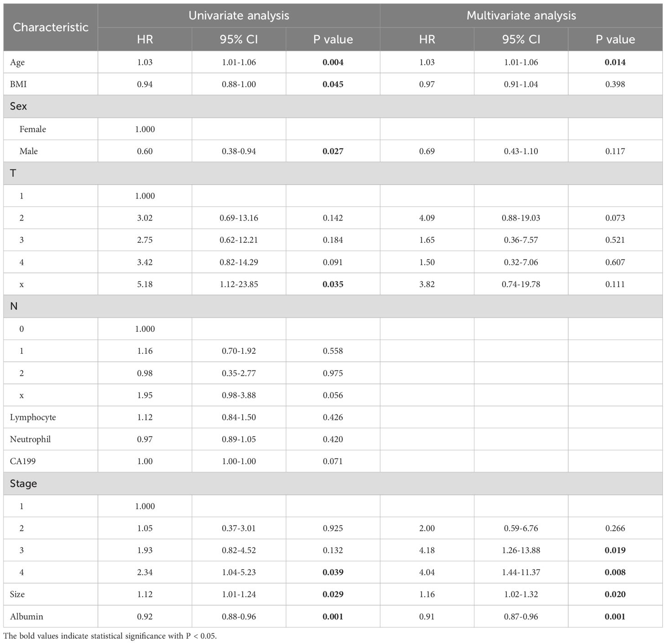666x644 pixels.
Task: Click the bold values footnote text
Action: [x=110, y=636]
